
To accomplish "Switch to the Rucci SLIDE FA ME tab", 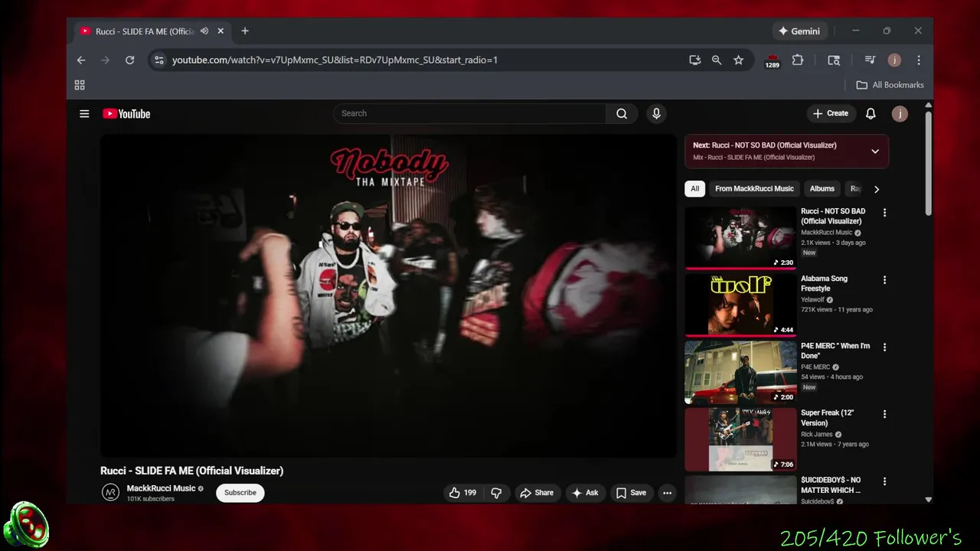I will coord(144,31).
